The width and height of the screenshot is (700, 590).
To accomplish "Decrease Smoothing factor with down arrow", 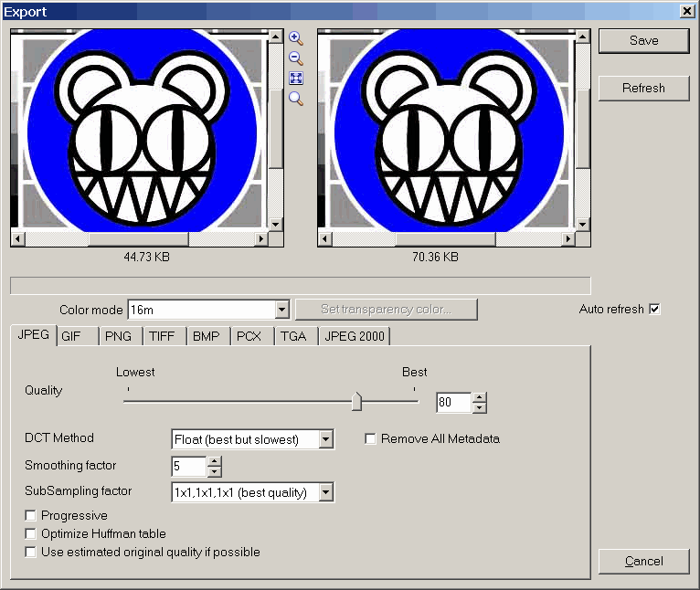I will click(x=214, y=471).
